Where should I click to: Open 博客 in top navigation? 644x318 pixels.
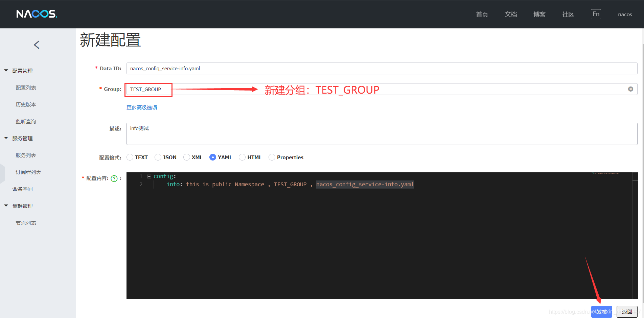coord(539,14)
